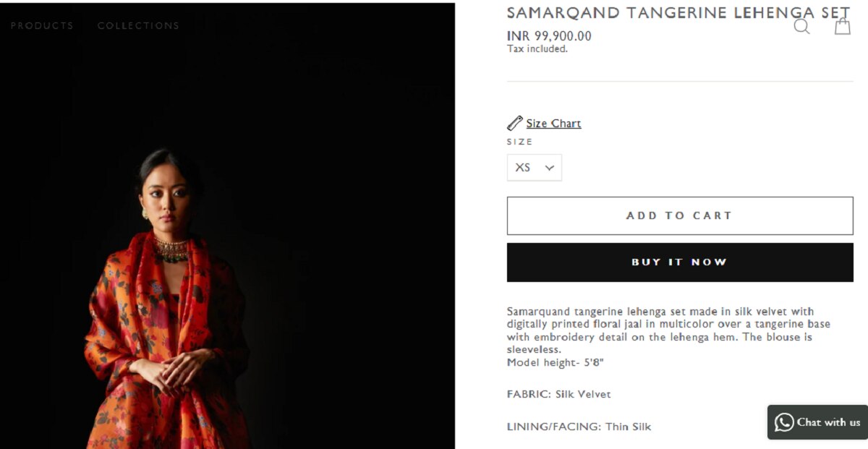The width and height of the screenshot is (868, 449).
Task: Click the Tax included note
Action: pyautogui.click(x=537, y=49)
